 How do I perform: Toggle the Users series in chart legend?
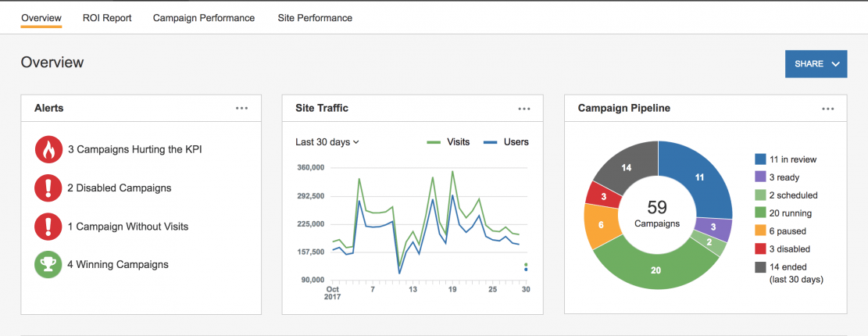click(x=506, y=142)
